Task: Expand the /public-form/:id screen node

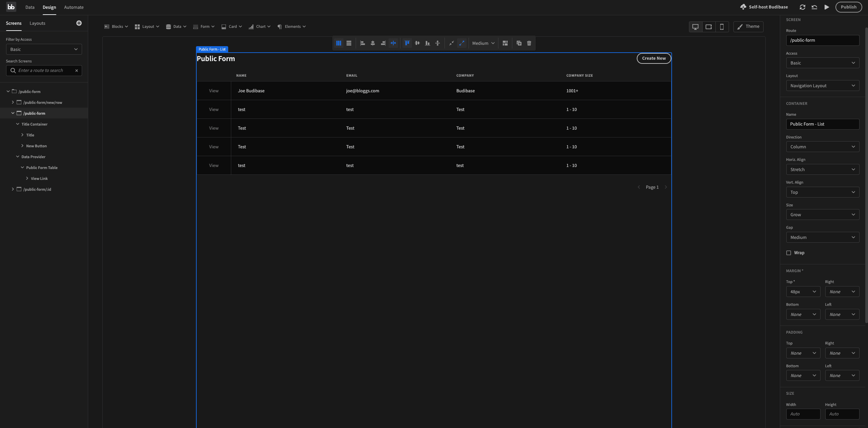Action: tap(13, 189)
